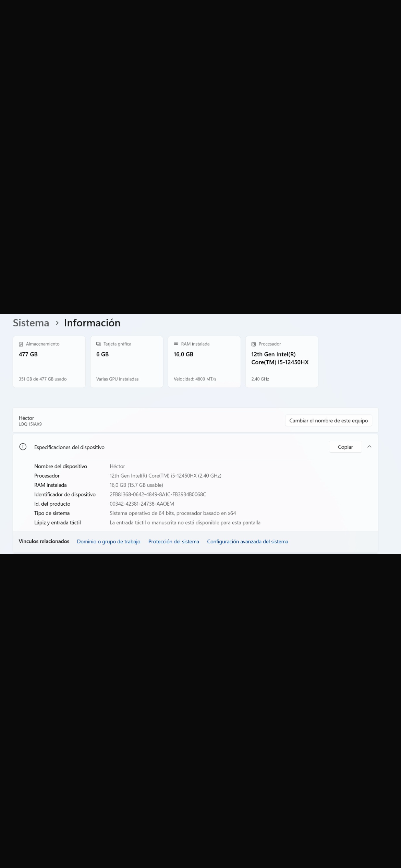Click the RAM instalada memory icon
The width and height of the screenshot is (401, 868).
pos(176,344)
